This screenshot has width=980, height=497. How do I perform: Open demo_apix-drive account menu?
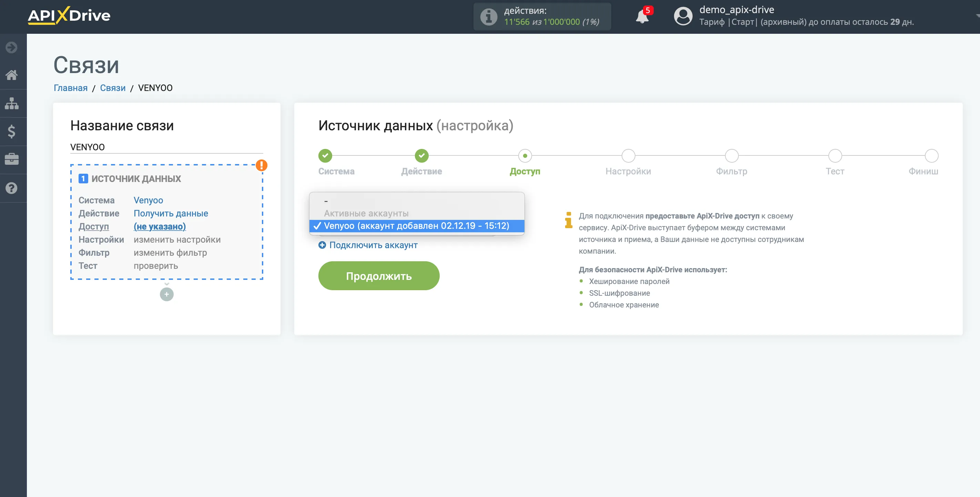click(736, 10)
